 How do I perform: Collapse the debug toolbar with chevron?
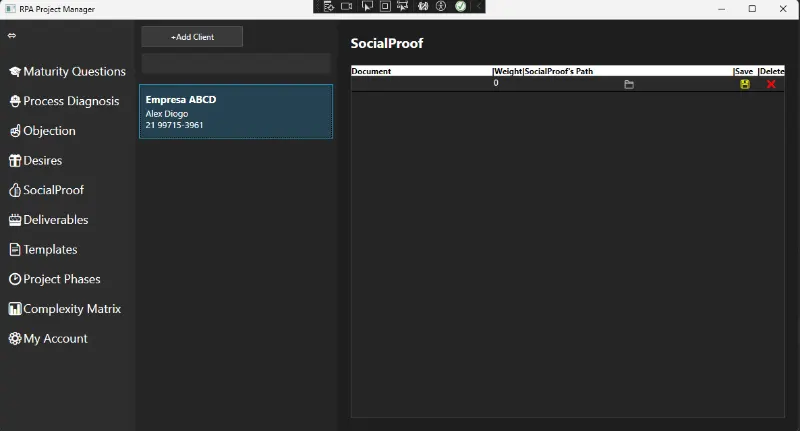(x=479, y=6)
